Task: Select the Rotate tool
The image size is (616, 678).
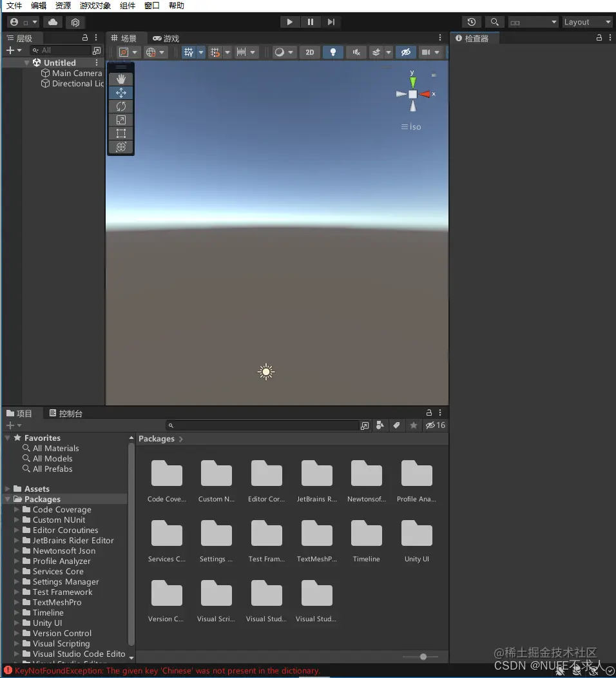Action: 121,106
